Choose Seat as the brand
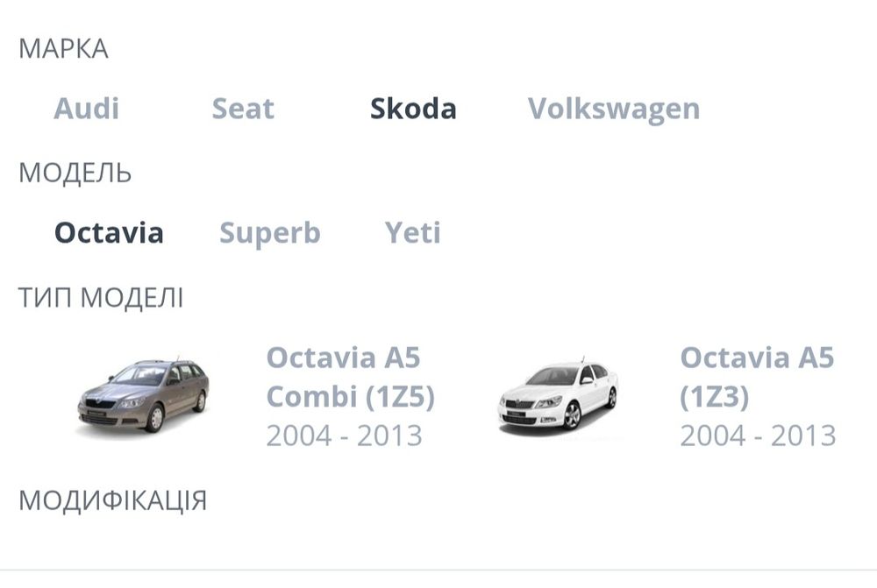The height and width of the screenshot is (588, 877). pyautogui.click(x=243, y=109)
